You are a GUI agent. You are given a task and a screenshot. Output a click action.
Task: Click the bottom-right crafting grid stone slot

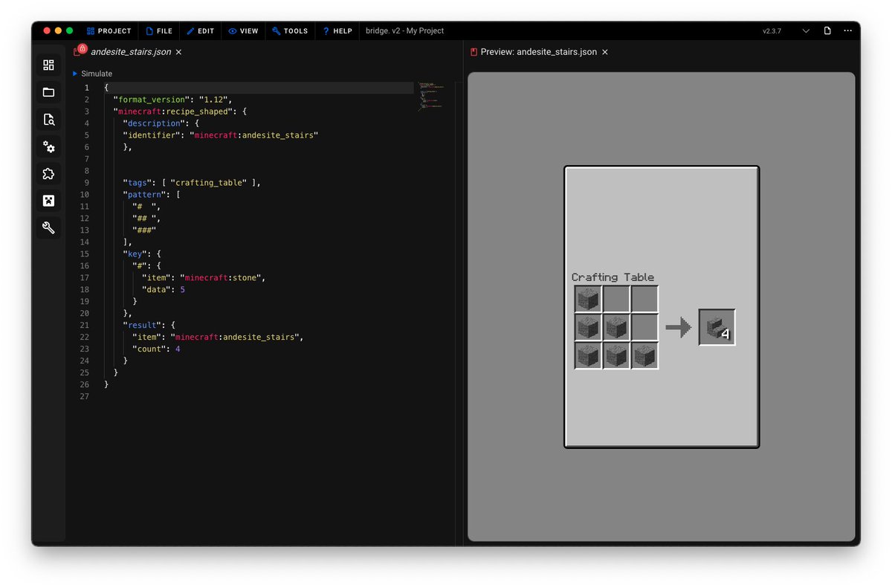(644, 355)
